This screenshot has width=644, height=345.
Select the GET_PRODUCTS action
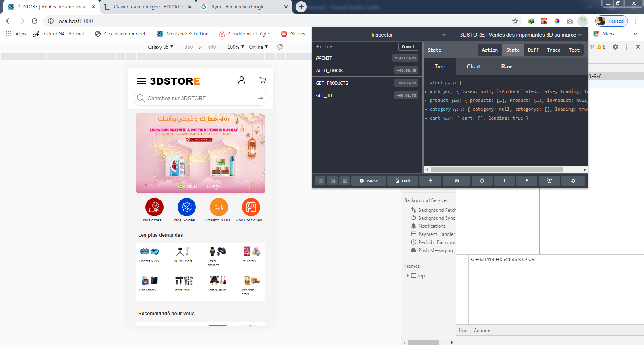(367, 83)
